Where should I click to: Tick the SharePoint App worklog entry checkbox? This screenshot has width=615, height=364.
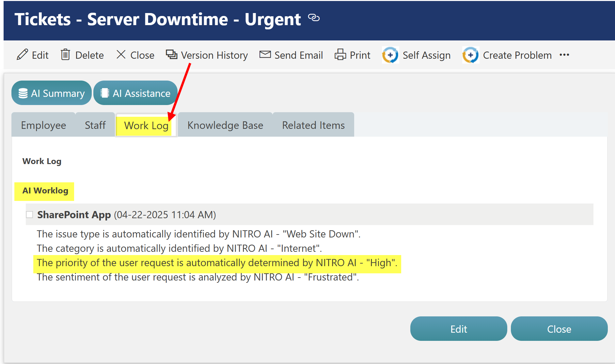[x=30, y=215]
